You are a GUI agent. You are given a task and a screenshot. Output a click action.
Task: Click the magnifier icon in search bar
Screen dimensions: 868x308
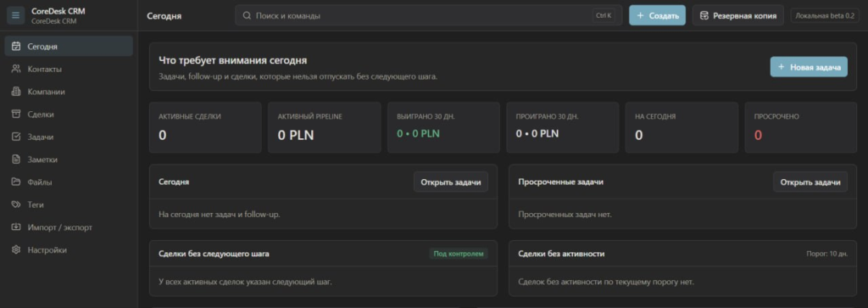click(247, 16)
